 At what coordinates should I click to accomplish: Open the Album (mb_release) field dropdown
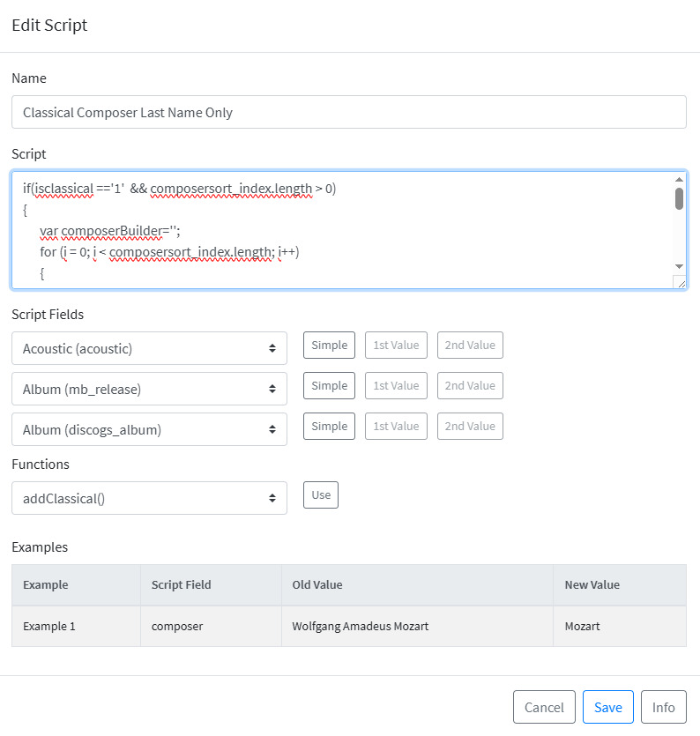[x=149, y=389]
